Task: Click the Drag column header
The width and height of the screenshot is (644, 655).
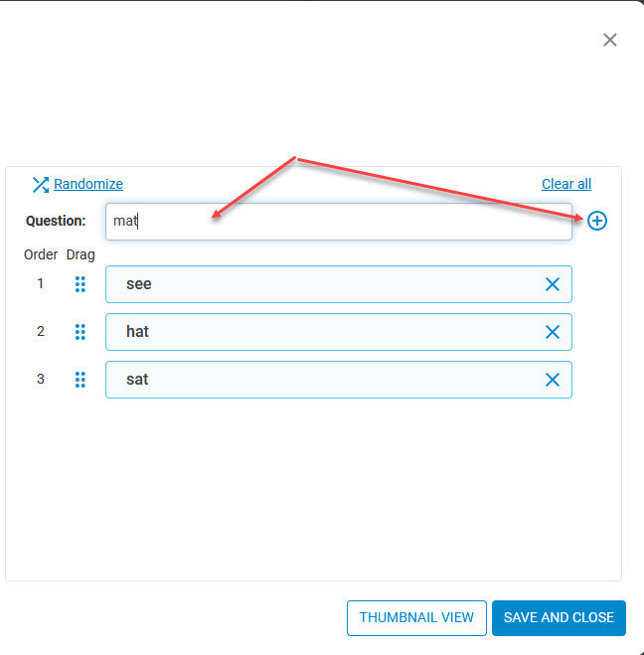Action: tap(80, 254)
